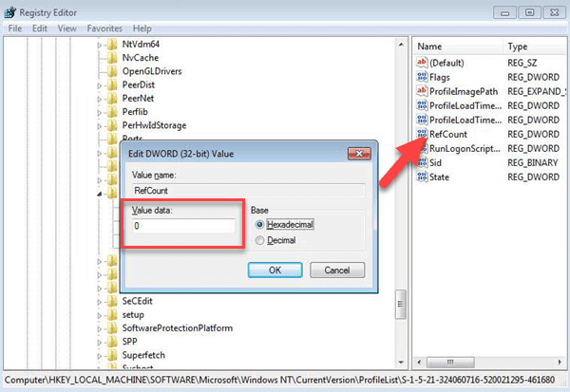Select the SoftwareProtectionPlatform folder icon
570x392 pixels.
pyautogui.click(x=112, y=328)
